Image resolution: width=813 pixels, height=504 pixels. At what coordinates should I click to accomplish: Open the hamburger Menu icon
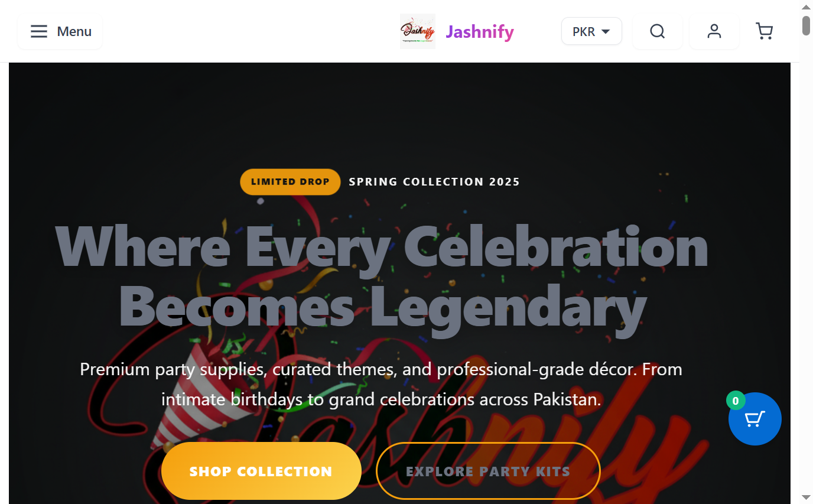click(x=39, y=31)
